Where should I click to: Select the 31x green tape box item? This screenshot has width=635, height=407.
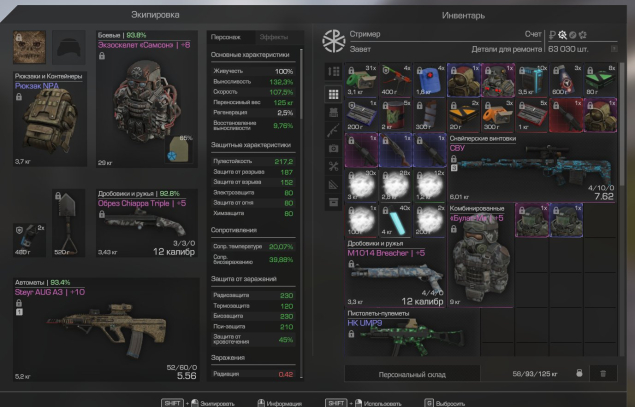pyautogui.click(x=362, y=80)
